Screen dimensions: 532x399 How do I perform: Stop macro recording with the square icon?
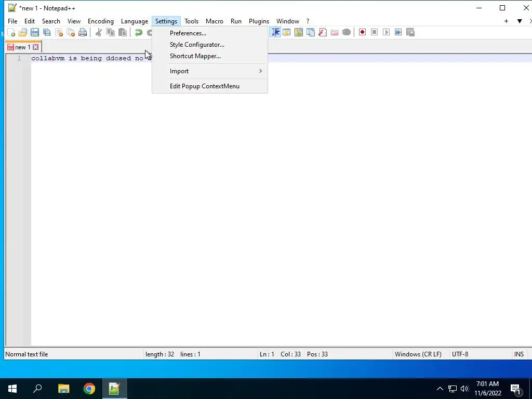[374, 32]
